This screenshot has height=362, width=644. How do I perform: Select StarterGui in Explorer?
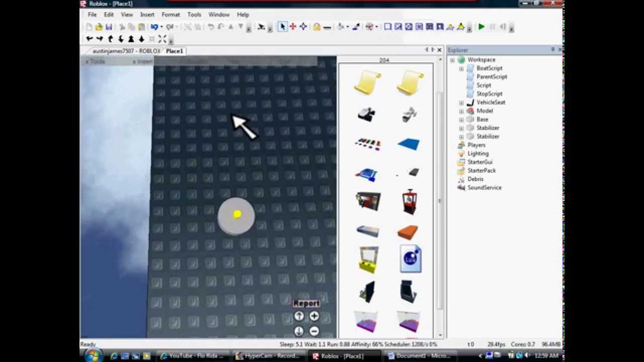click(x=480, y=162)
